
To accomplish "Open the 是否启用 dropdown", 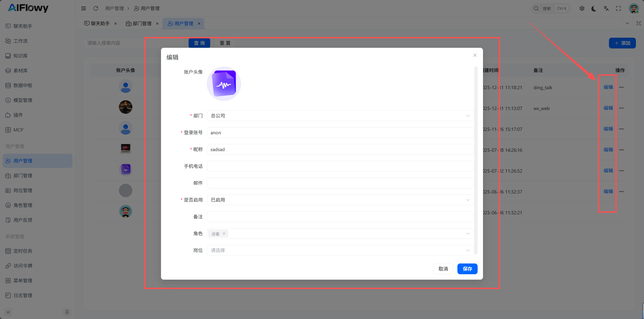I will [340, 200].
